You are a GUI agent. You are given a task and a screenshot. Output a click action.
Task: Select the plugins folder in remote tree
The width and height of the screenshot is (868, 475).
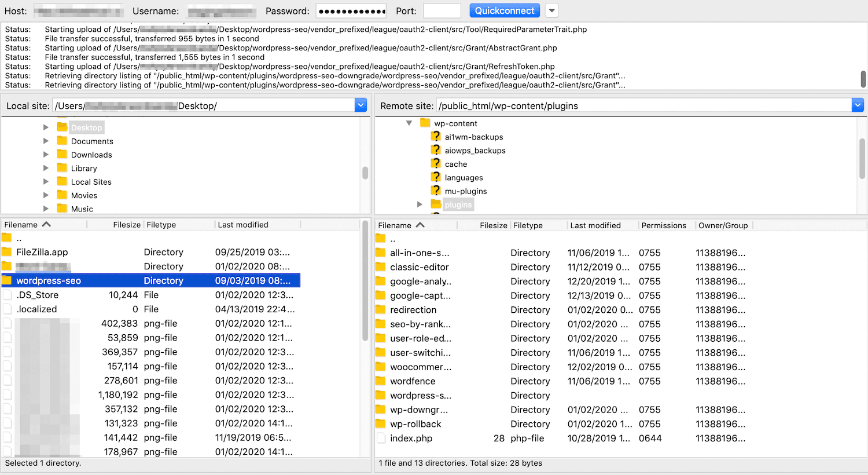pos(458,204)
